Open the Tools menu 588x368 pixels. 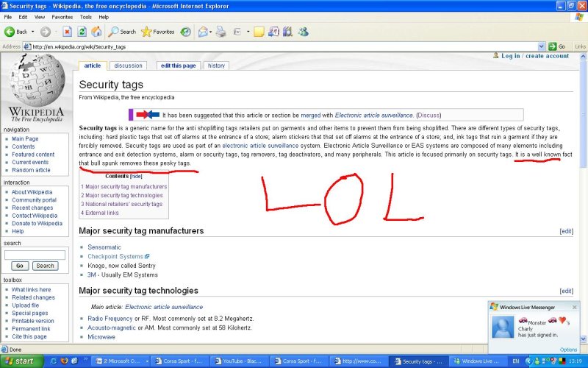tap(86, 16)
